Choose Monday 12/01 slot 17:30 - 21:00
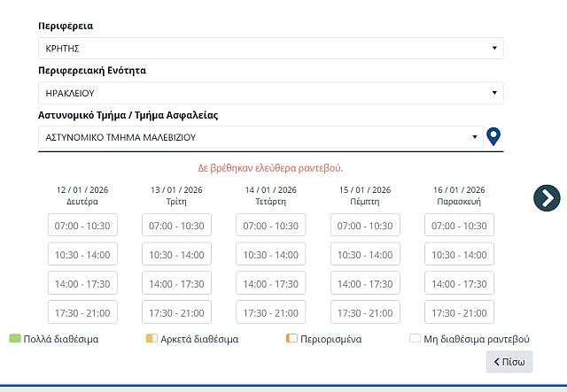 coord(82,313)
